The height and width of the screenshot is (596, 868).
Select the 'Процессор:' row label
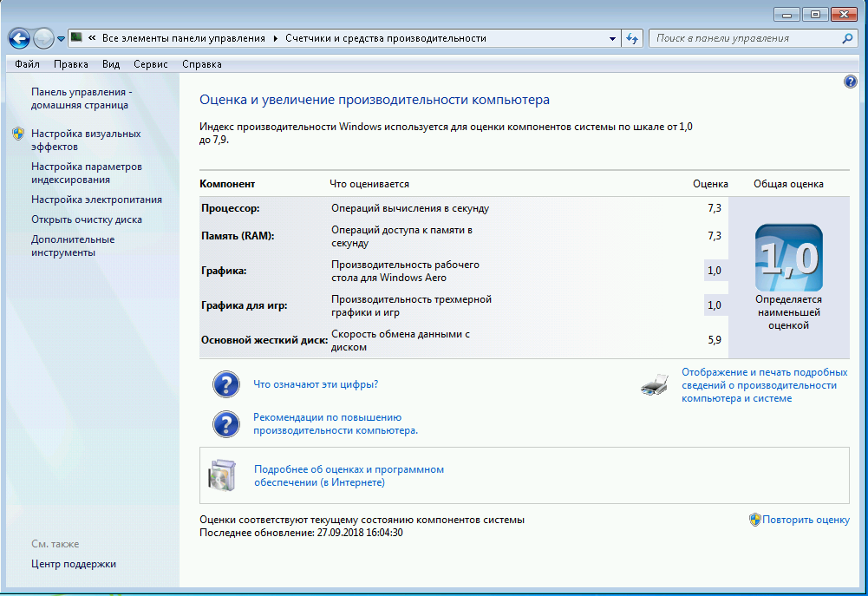[x=231, y=208]
